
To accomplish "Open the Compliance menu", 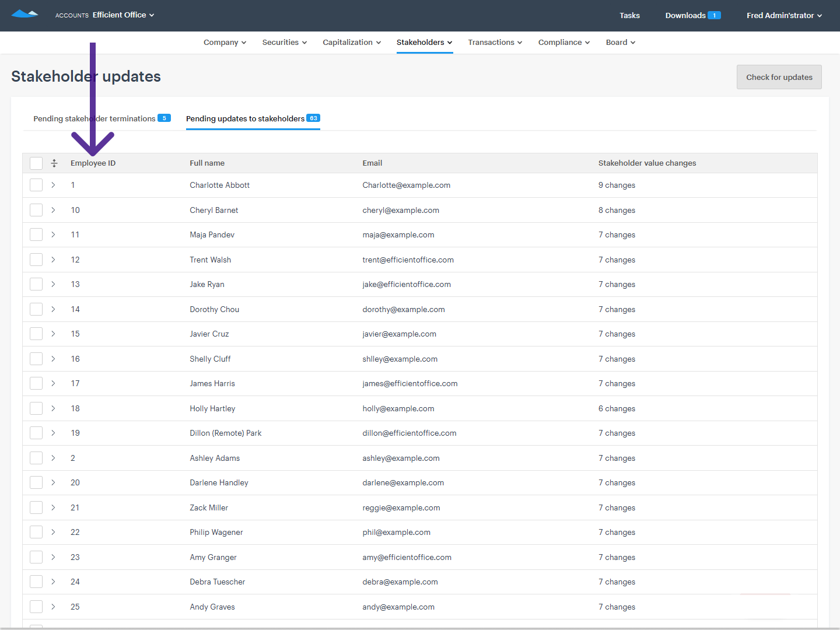I will point(564,43).
